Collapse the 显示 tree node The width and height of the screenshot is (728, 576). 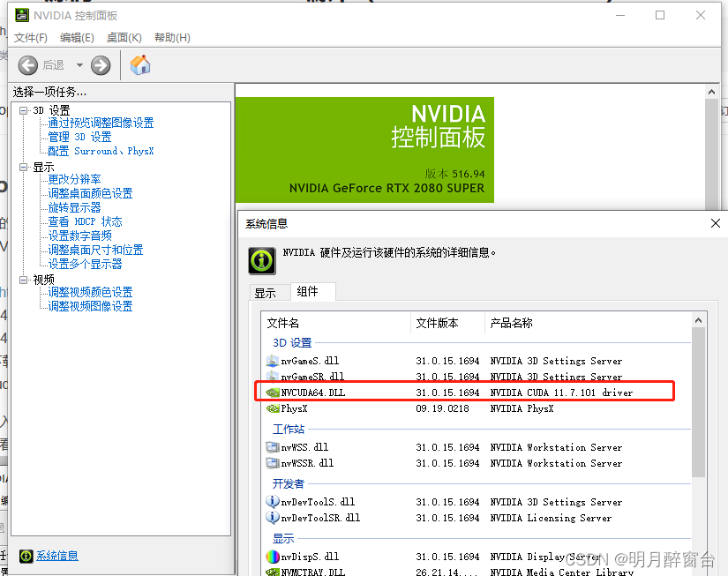[x=23, y=167]
